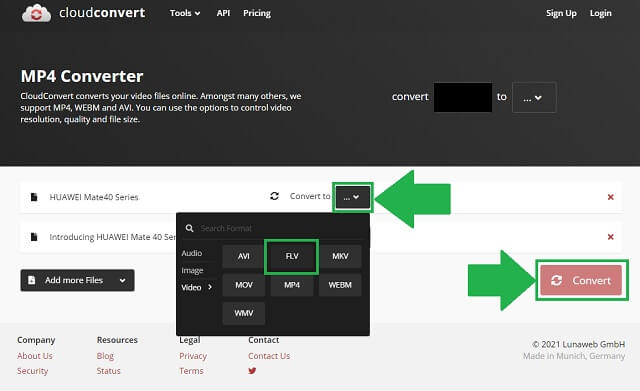
Task: Click the HUAWEI Mate40 Series file name
Action: click(94, 197)
